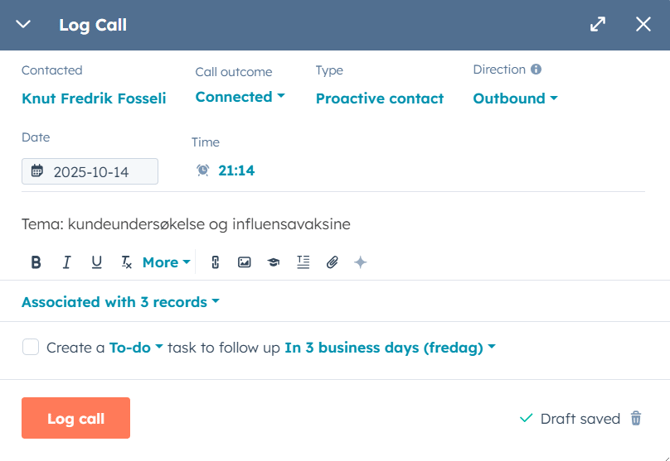This screenshot has height=461, width=670.
Task: Apply italic formatting to the note
Action: pos(67,262)
